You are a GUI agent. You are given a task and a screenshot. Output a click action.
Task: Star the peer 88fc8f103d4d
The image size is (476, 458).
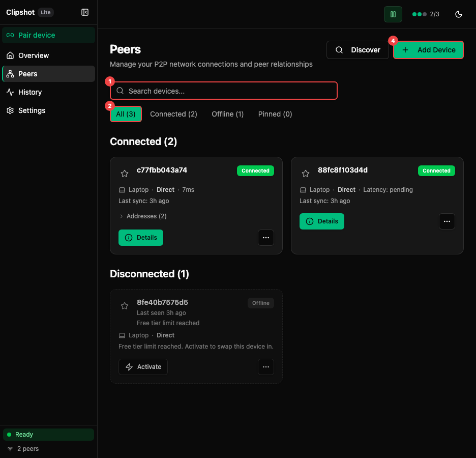305,173
